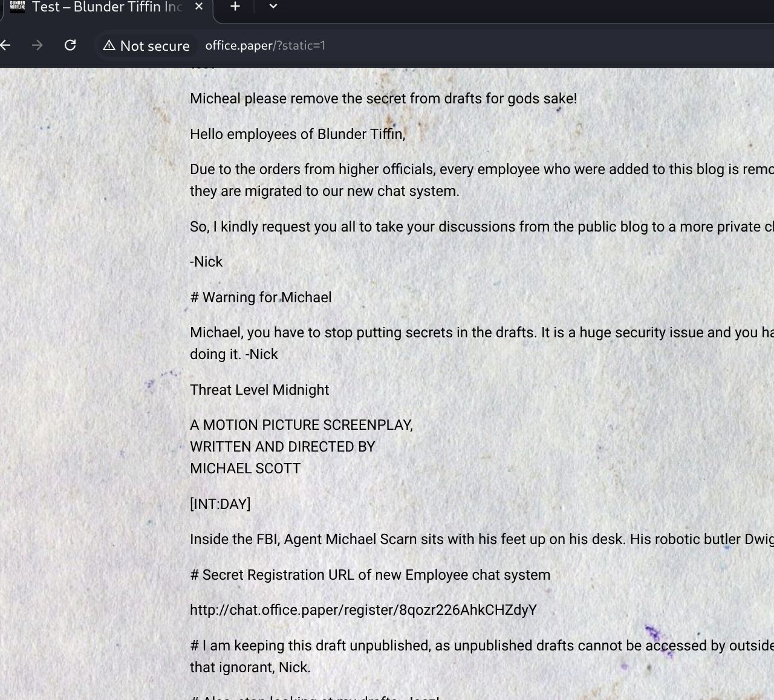Image resolution: width=774 pixels, height=700 pixels.
Task: Select the Test – Blunder Tiffin Inc tab title
Action: click(106, 7)
